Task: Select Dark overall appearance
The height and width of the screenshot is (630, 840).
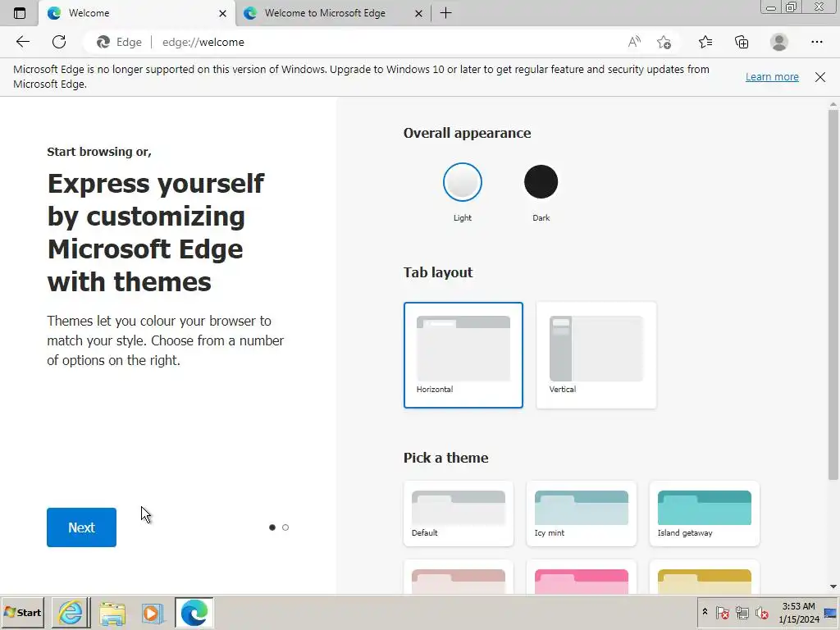Action: (541, 182)
